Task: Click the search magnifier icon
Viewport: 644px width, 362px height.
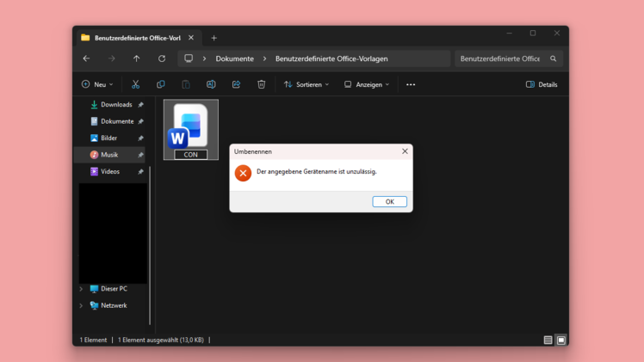Action: [554, 58]
